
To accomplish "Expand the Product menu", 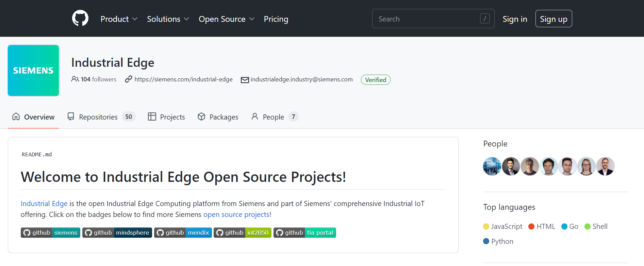I will [x=119, y=19].
